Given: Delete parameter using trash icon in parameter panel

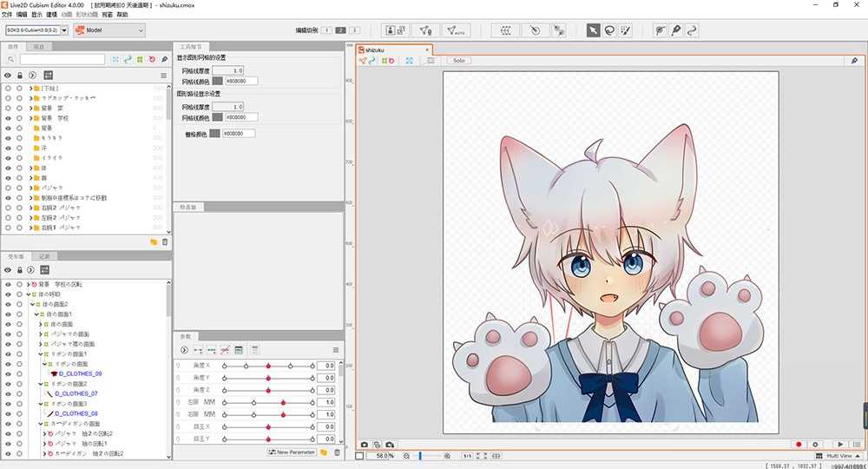Looking at the screenshot, I should click(x=337, y=452).
